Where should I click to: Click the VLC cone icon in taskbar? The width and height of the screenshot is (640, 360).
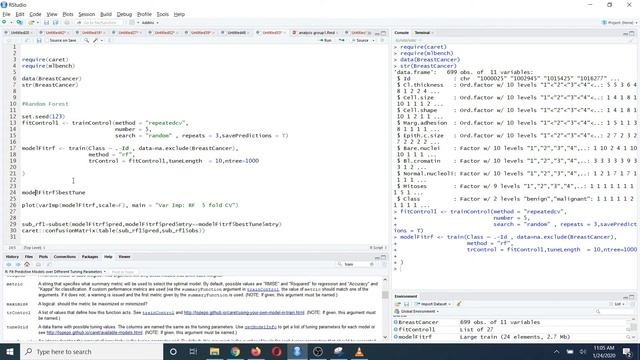coord(359,351)
